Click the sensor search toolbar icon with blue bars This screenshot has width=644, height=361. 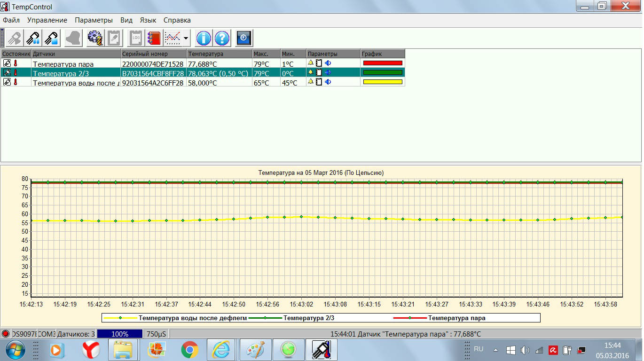point(32,38)
